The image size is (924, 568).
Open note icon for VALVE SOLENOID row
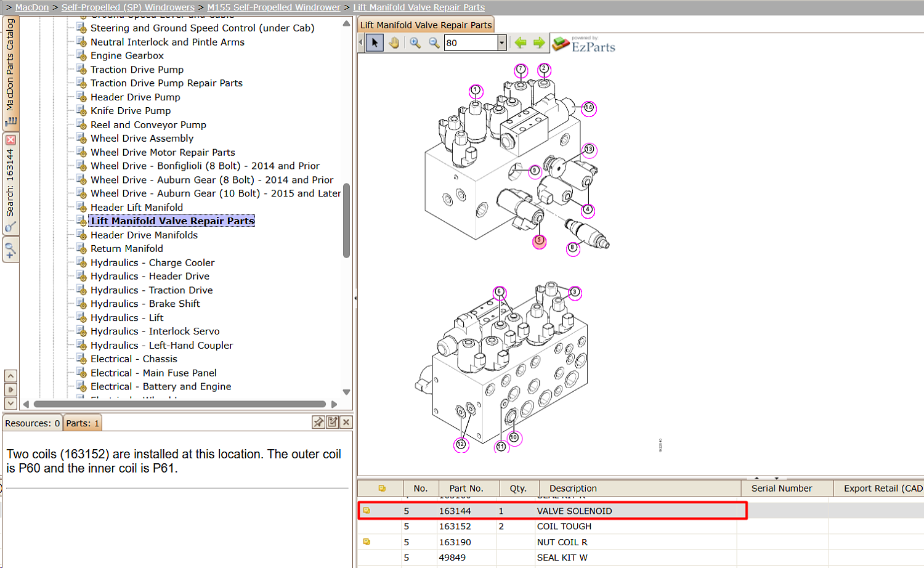367,511
